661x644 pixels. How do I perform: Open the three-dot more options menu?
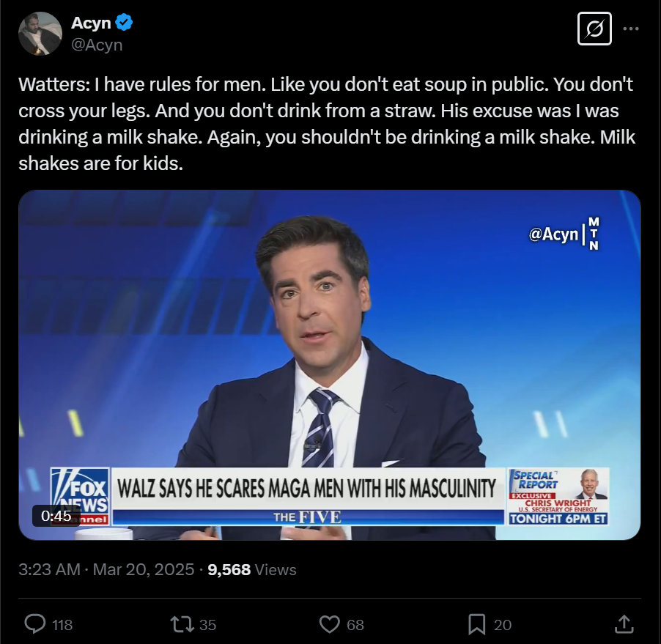pyautogui.click(x=631, y=29)
